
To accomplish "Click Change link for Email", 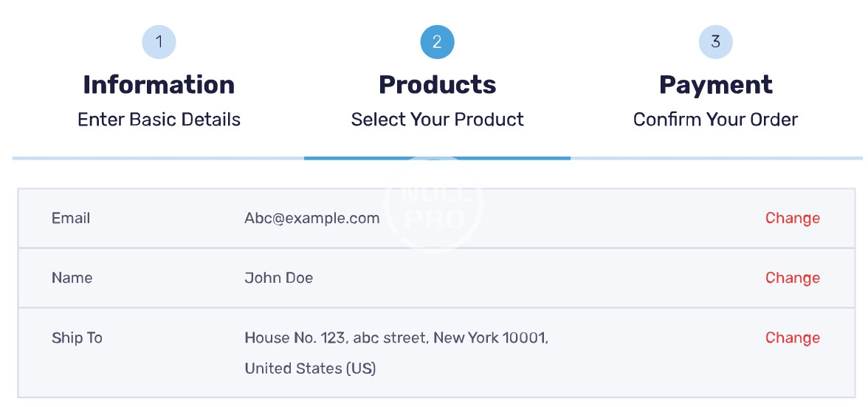I will pos(792,218).
